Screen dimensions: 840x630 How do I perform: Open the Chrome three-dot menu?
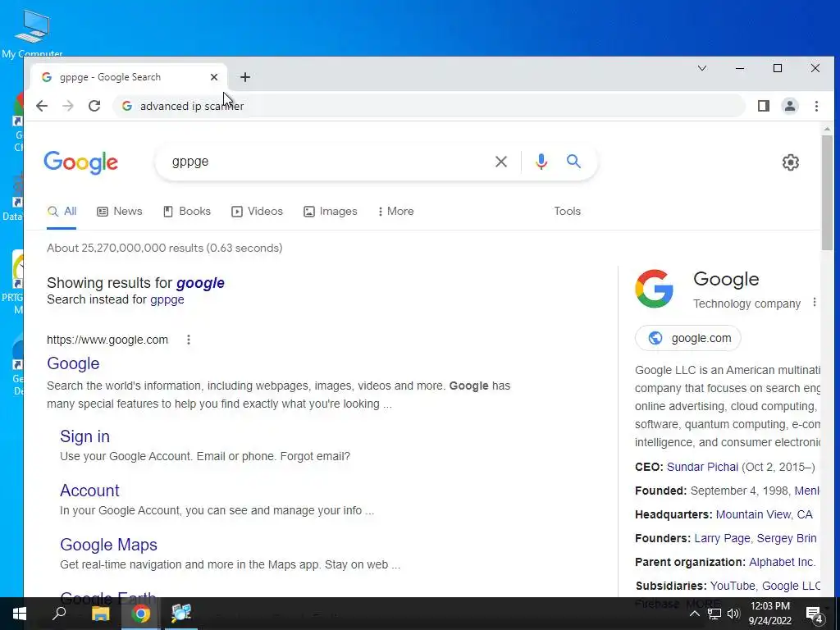pyautogui.click(x=816, y=106)
